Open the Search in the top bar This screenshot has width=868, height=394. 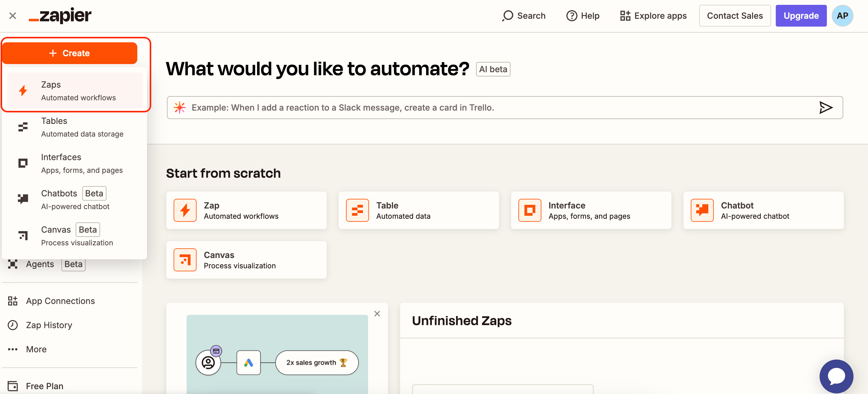(x=524, y=16)
